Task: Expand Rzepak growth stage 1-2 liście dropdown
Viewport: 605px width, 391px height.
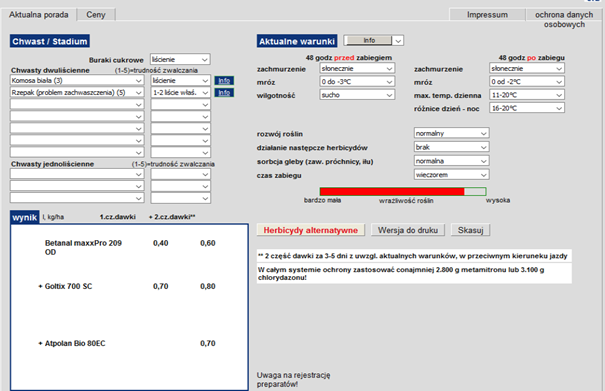Action: pos(180,93)
